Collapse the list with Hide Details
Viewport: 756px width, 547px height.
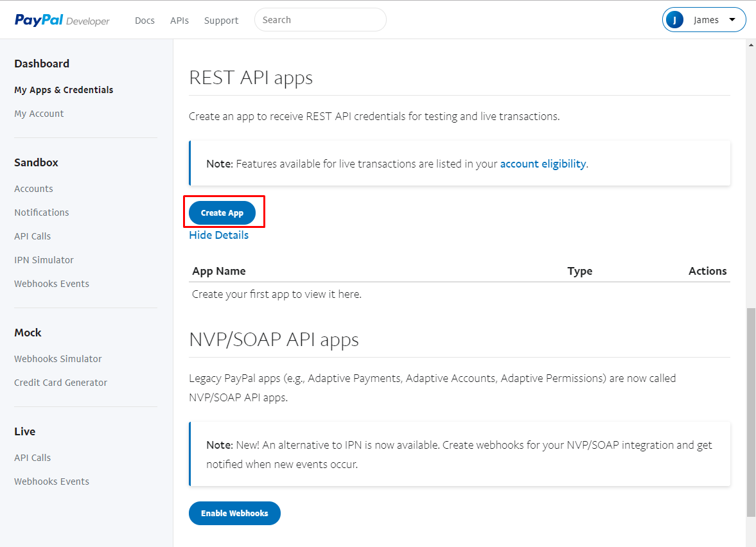pos(218,235)
